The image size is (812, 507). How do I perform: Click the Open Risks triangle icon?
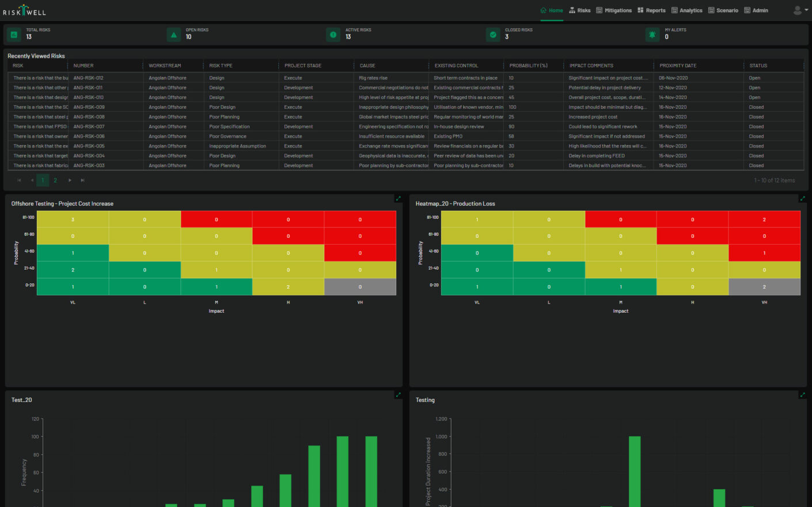point(174,35)
